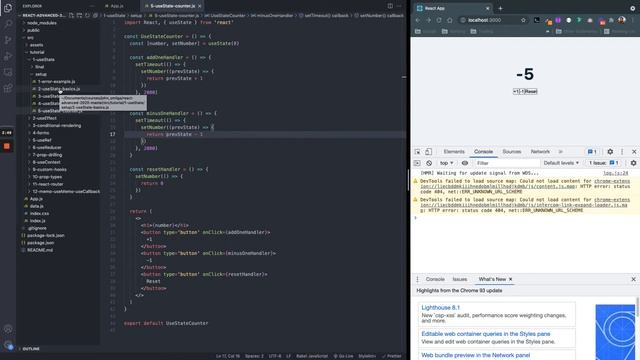
Task: Open Run and Debug view
Action: pyautogui.click(x=8, y=56)
